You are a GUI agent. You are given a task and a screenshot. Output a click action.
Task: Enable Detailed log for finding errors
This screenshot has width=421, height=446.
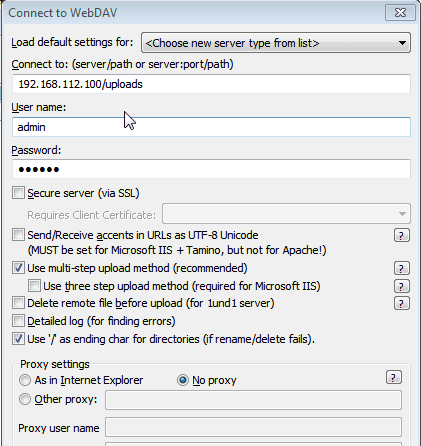18,321
